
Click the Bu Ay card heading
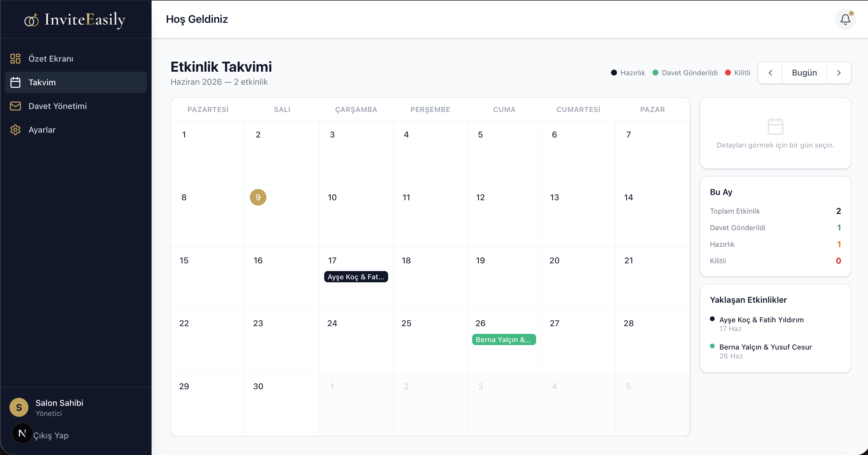click(x=721, y=192)
